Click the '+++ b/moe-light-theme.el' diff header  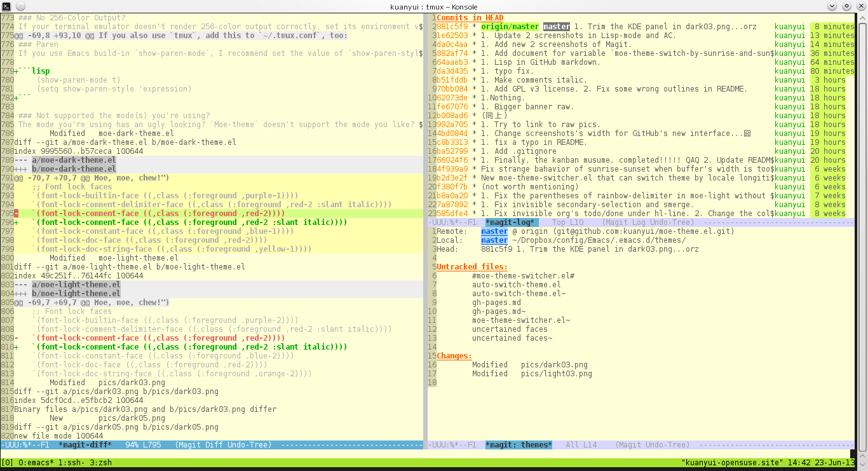(67, 294)
